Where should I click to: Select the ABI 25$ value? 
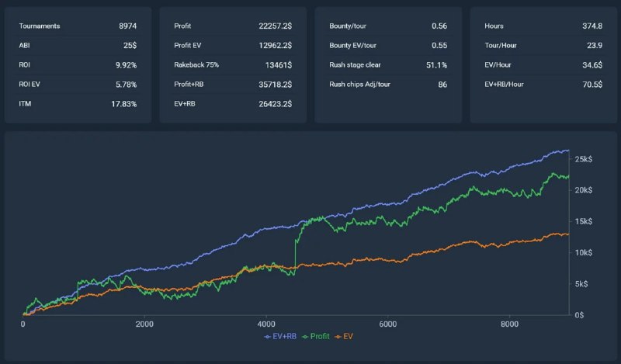pyautogui.click(x=129, y=45)
